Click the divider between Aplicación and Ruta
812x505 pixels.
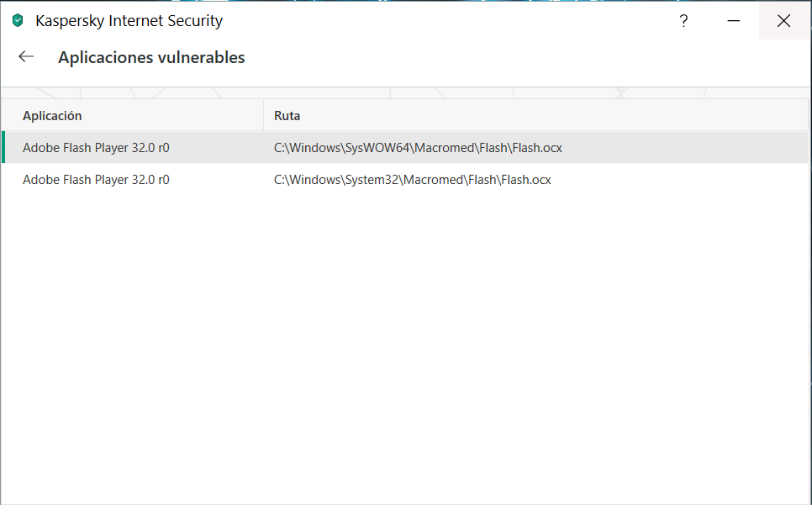tap(263, 116)
